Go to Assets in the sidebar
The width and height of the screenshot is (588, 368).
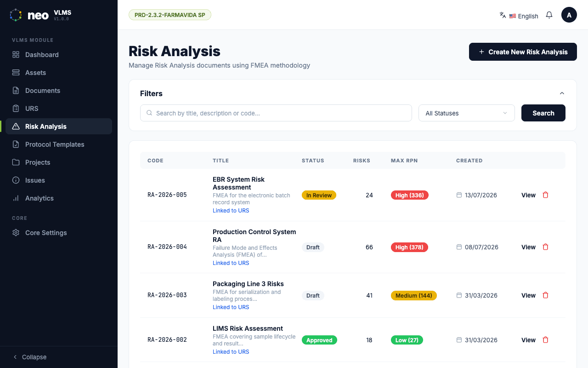[x=59, y=73]
